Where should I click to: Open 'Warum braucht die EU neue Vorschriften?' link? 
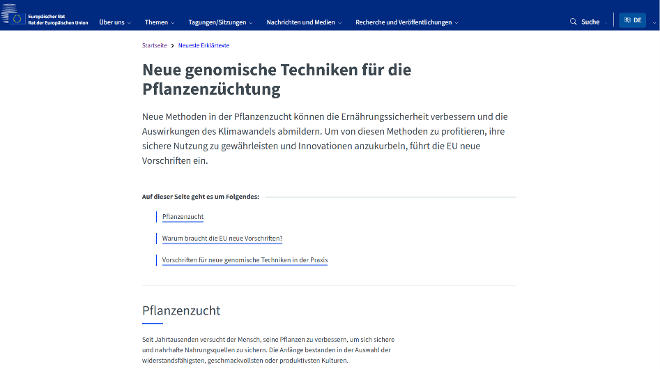pos(222,239)
